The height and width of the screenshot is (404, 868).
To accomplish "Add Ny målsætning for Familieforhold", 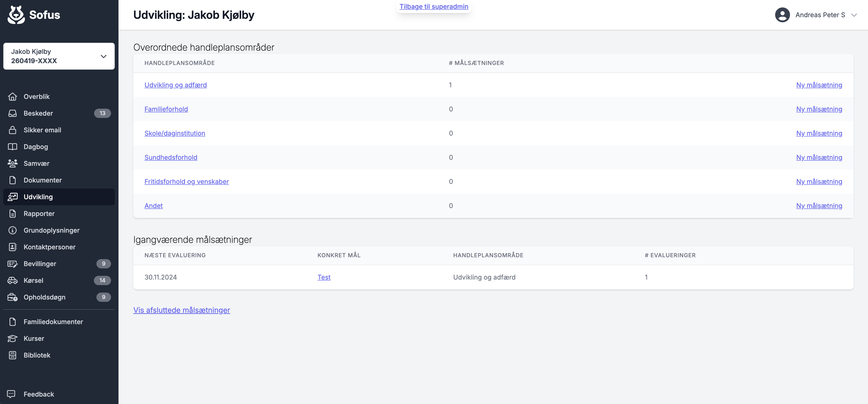I will [x=819, y=109].
